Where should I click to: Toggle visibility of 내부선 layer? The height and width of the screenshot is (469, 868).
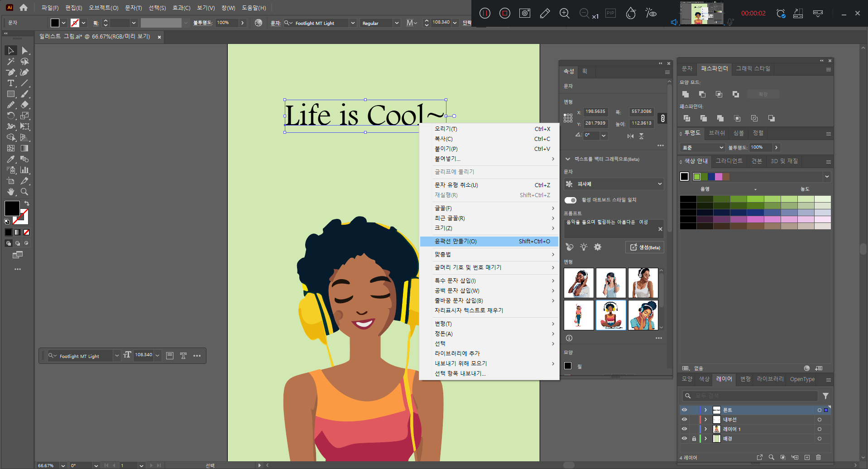pyautogui.click(x=684, y=420)
